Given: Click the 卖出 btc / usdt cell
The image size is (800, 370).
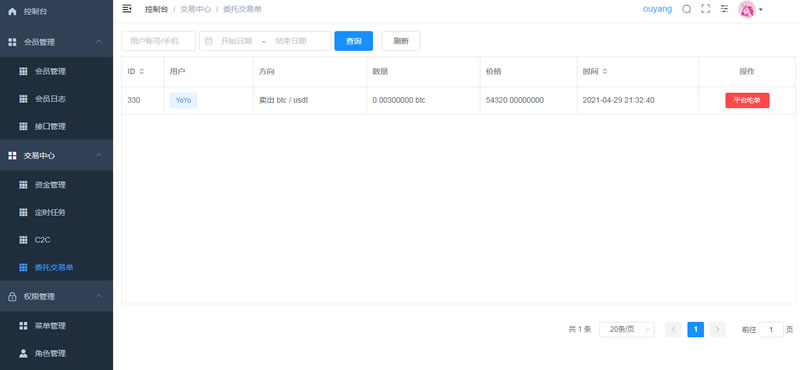Looking at the screenshot, I should [x=283, y=101].
